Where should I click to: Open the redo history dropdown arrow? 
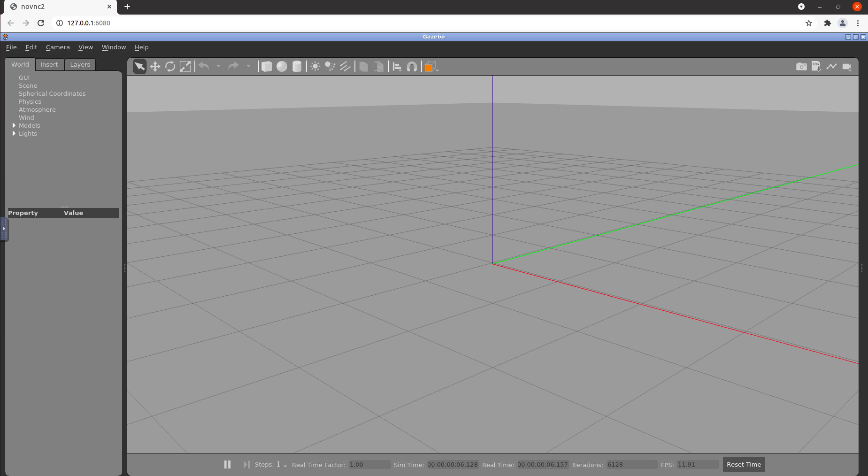248,67
